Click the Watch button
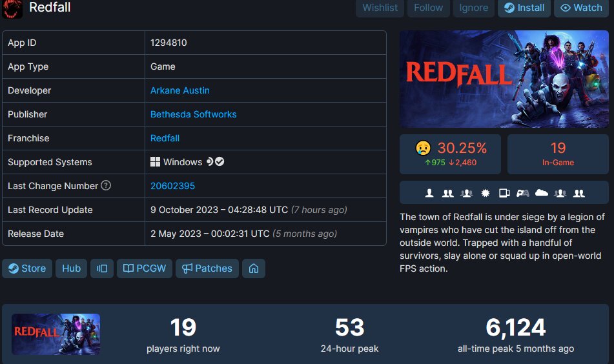The width and height of the screenshot is (614, 364). tap(581, 8)
